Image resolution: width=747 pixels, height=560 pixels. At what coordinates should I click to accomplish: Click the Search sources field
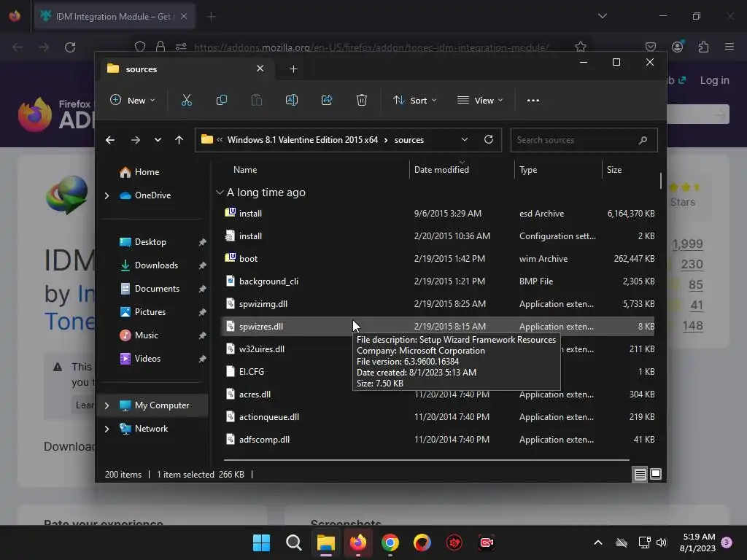[x=584, y=140]
